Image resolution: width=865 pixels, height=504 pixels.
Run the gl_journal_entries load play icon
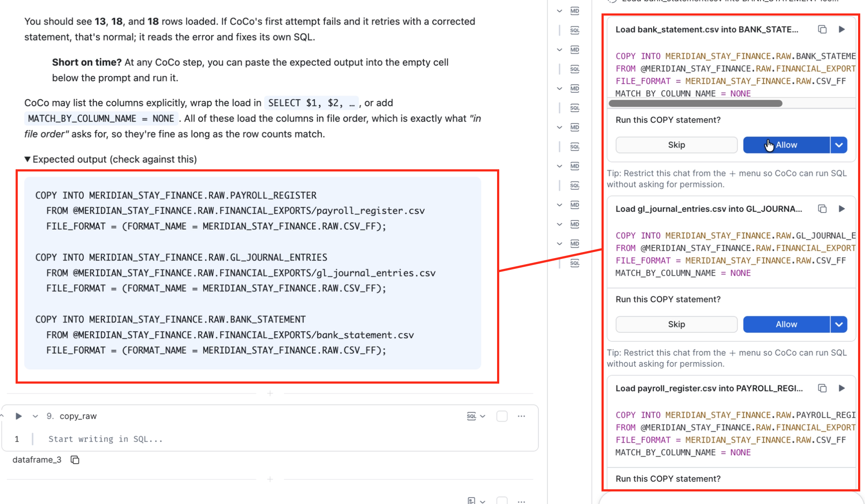(842, 209)
